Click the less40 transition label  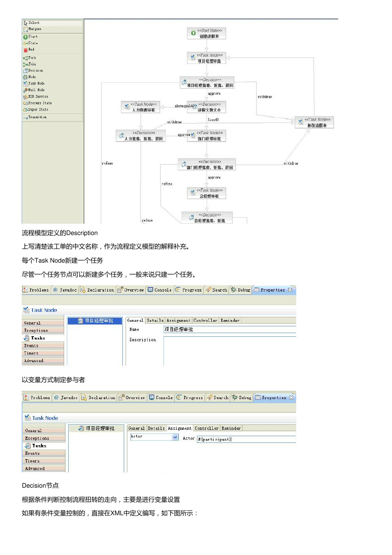[213, 120]
